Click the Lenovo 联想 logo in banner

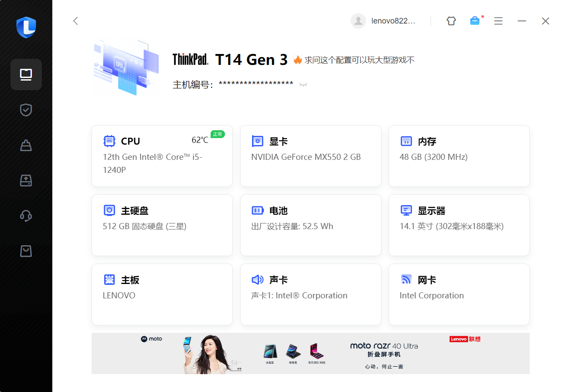tap(465, 339)
